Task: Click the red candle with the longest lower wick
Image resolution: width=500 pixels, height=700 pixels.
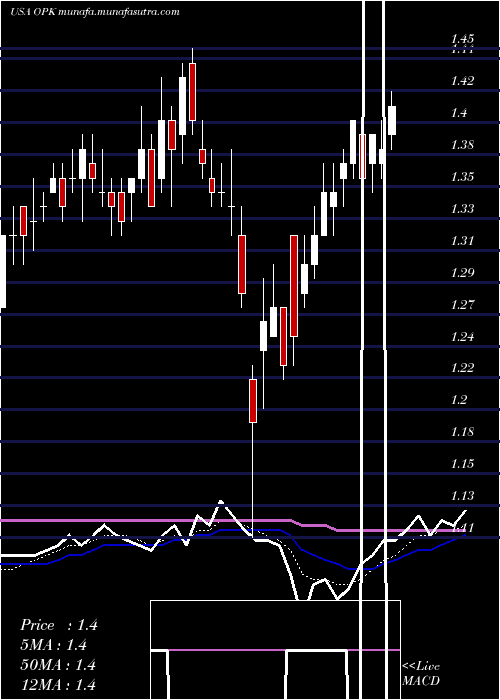Action: [253, 400]
